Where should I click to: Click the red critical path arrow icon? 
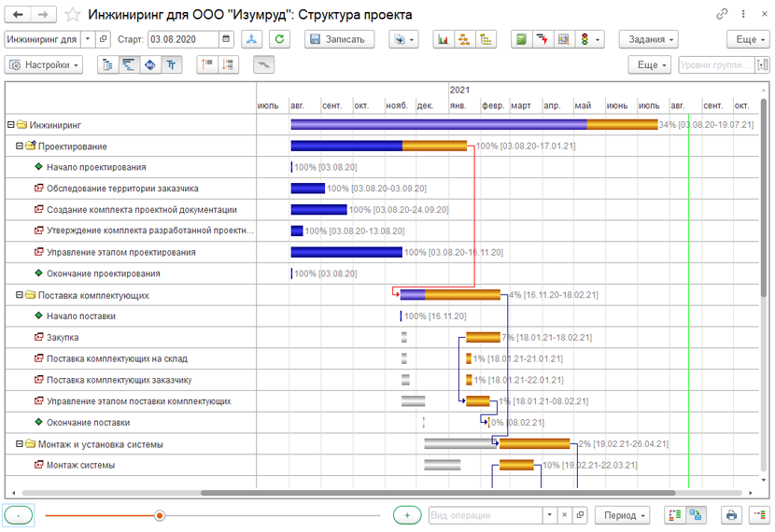click(x=542, y=39)
